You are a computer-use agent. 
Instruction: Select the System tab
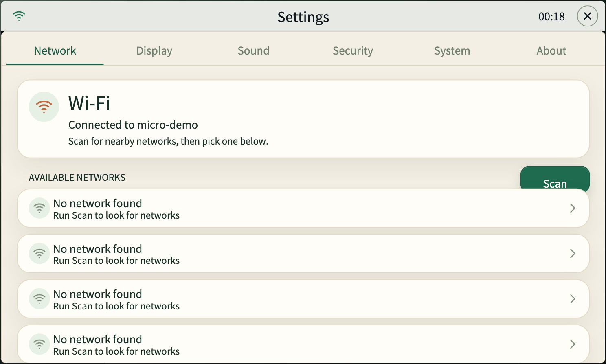(x=452, y=51)
